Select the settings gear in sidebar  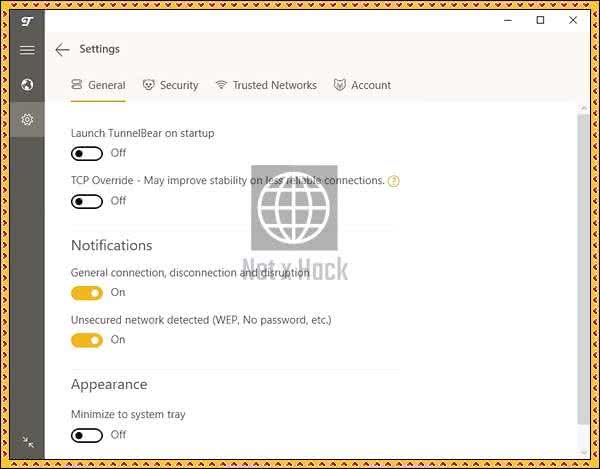(x=27, y=120)
